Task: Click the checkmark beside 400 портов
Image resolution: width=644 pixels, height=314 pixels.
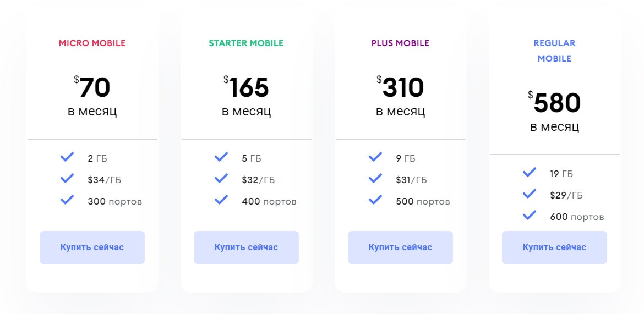Action: pos(221,200)
